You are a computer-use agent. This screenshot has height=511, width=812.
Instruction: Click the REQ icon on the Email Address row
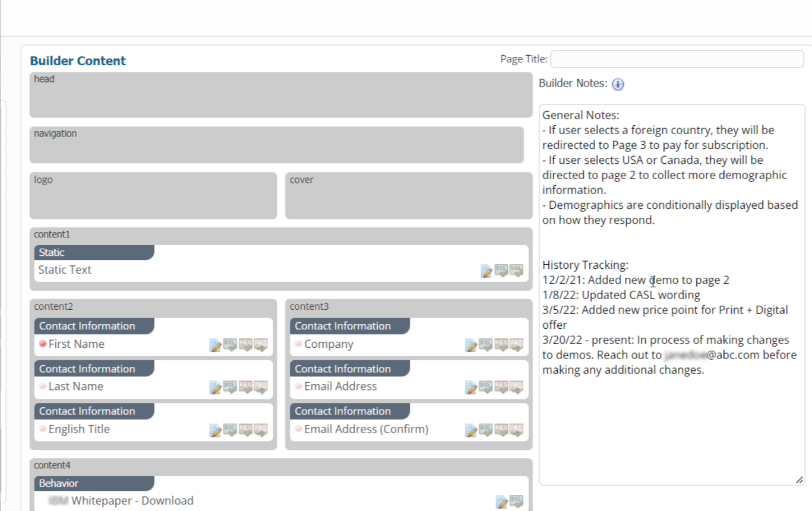click(501, 387)
